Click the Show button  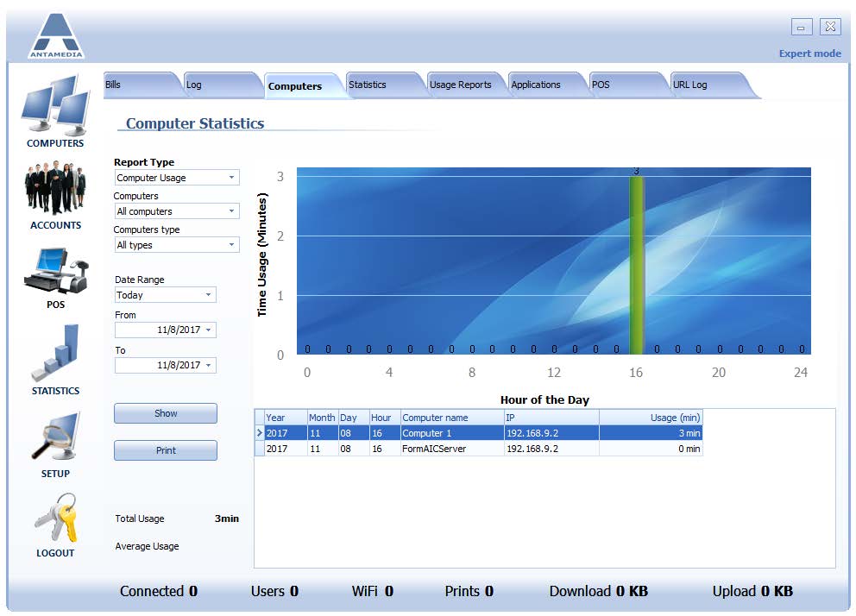tap(166, 413)
